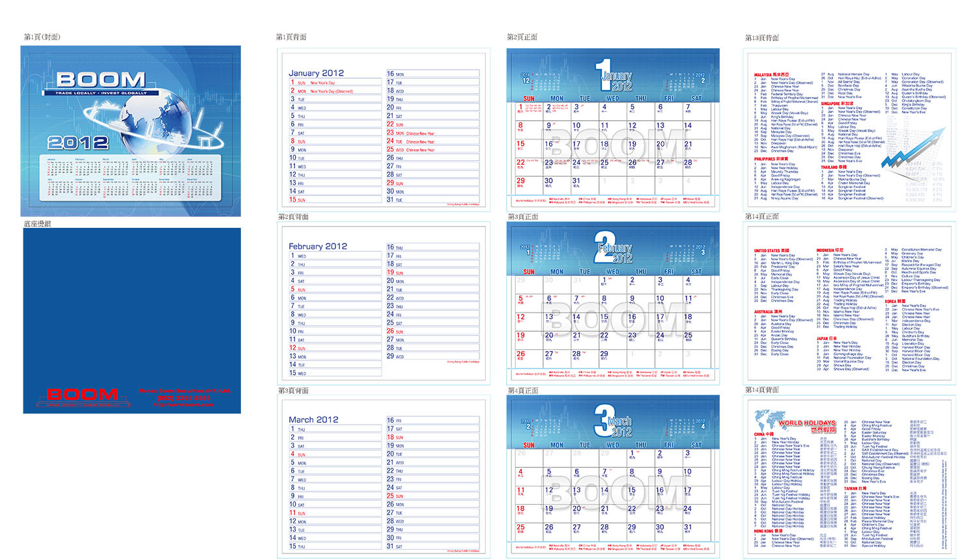Click the label '第2頁背面'
This screenshot has height=560, width=977.
point(293,217)
